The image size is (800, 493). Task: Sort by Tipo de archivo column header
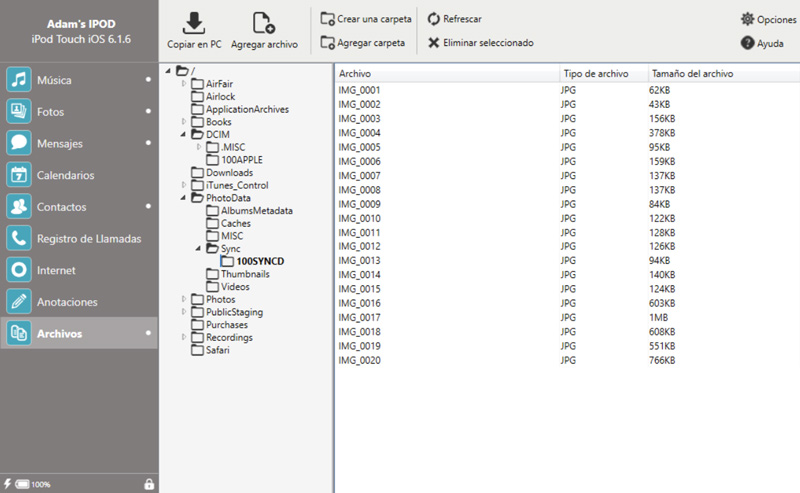click(x=604, y=73)
